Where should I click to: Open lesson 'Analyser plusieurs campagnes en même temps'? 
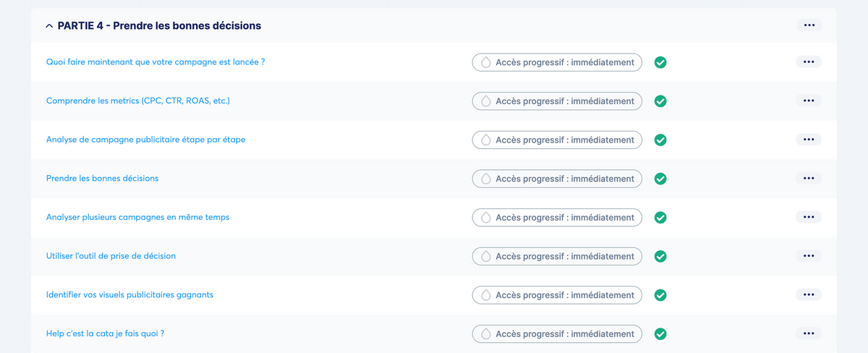coord(137,217)
